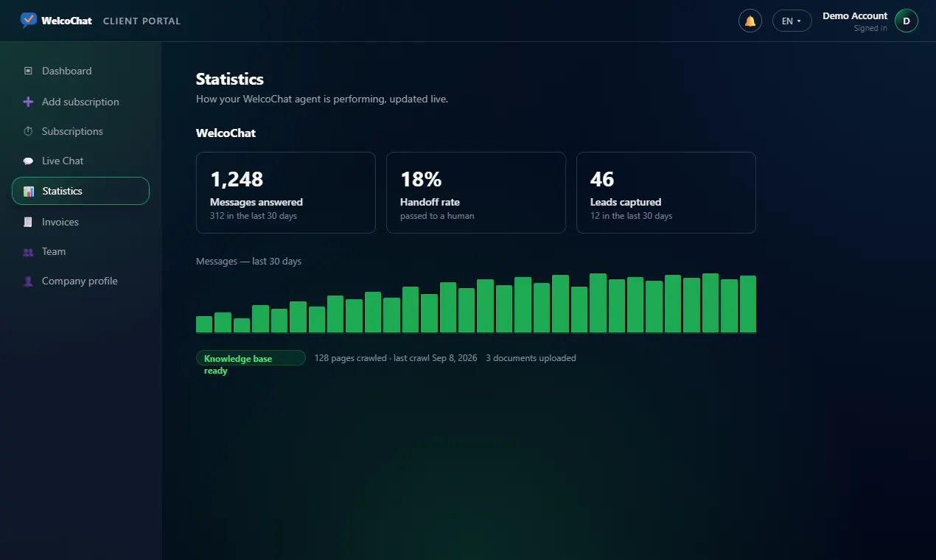Image resolution: width=936 pixels, height=560 pixels.
Task: Click '3 documents uploaded' text
Action: click(x=531, y=358)
